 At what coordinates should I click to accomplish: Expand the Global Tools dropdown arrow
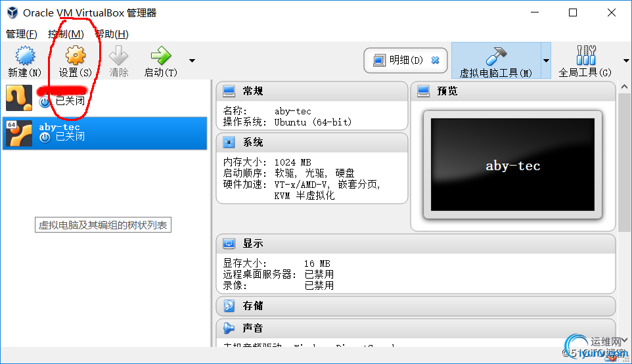[626, 61]
